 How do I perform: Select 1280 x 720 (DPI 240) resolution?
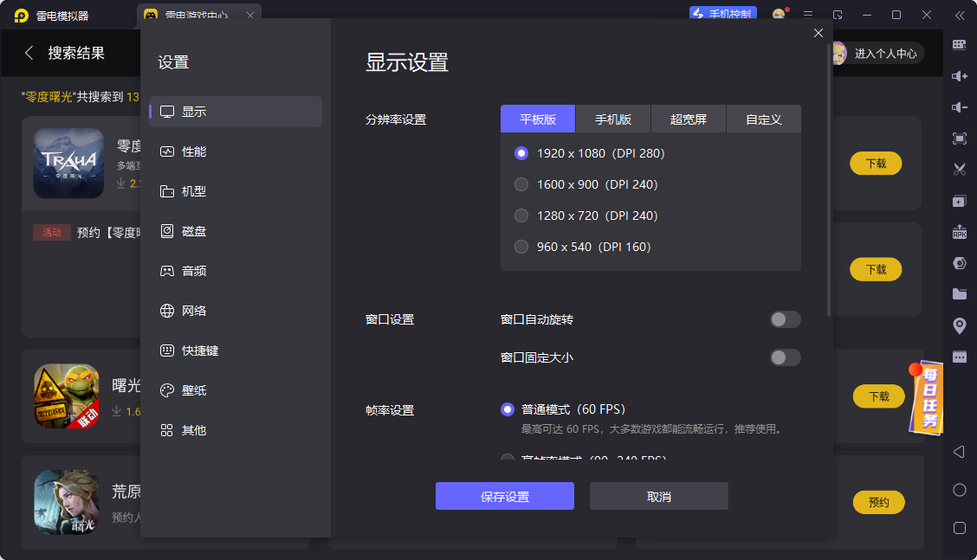tap(586, 216)
